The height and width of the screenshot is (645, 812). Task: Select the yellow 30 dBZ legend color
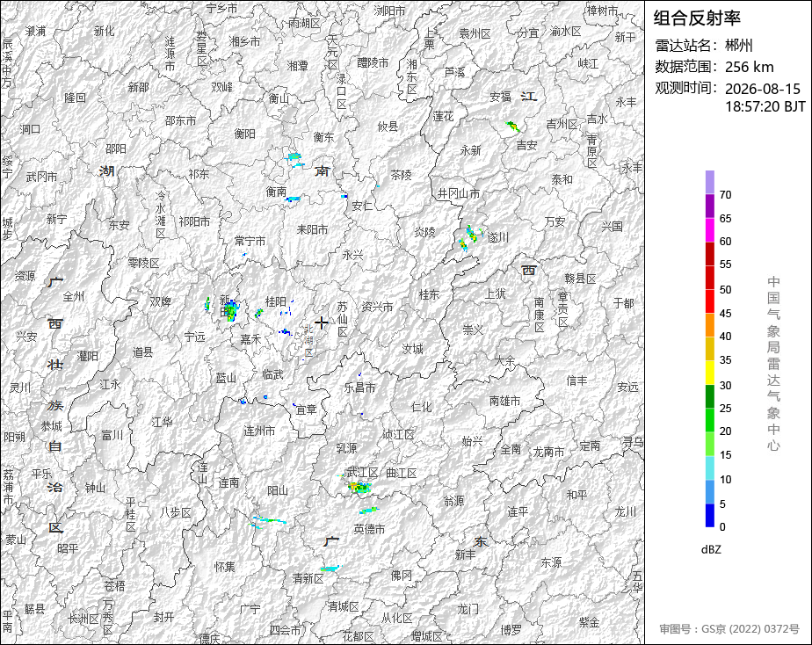710,373
